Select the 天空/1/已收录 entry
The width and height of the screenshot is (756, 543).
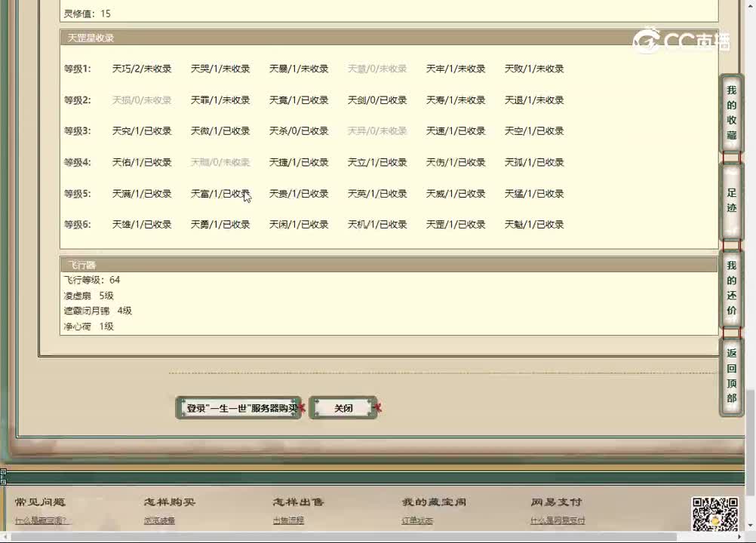[534, 131]
